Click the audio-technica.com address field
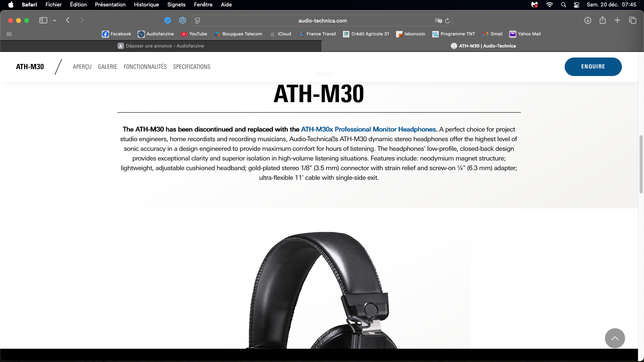Viewport: 644px width, 362px height. 322,21
